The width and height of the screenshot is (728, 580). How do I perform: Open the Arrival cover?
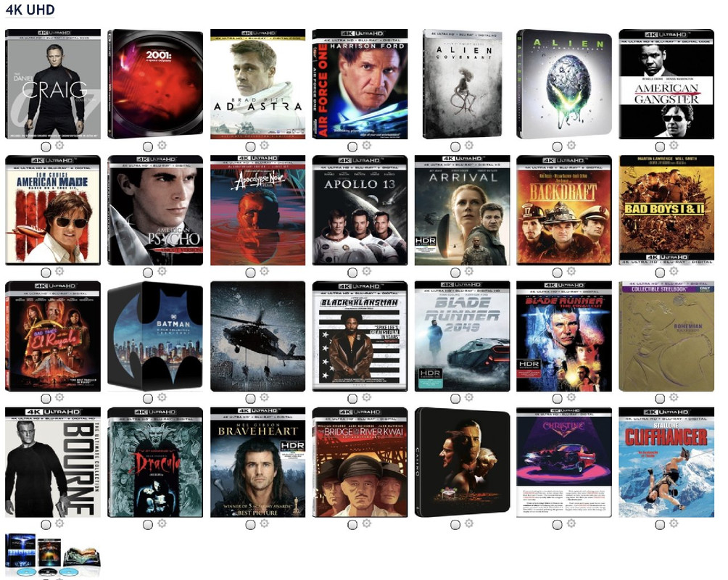pyautogui.click(x=462, y=210)
